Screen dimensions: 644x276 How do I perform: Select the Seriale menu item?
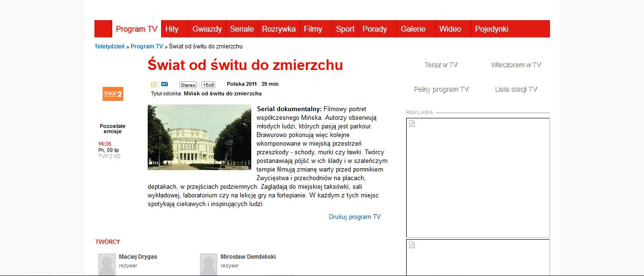coord(242,29)
